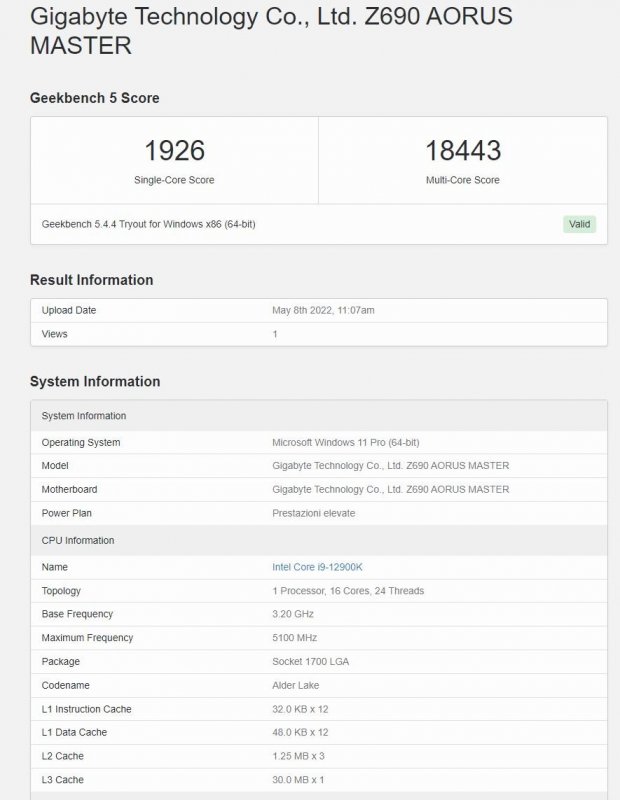
Task: Click the Topology label
Action: point(61,591)
